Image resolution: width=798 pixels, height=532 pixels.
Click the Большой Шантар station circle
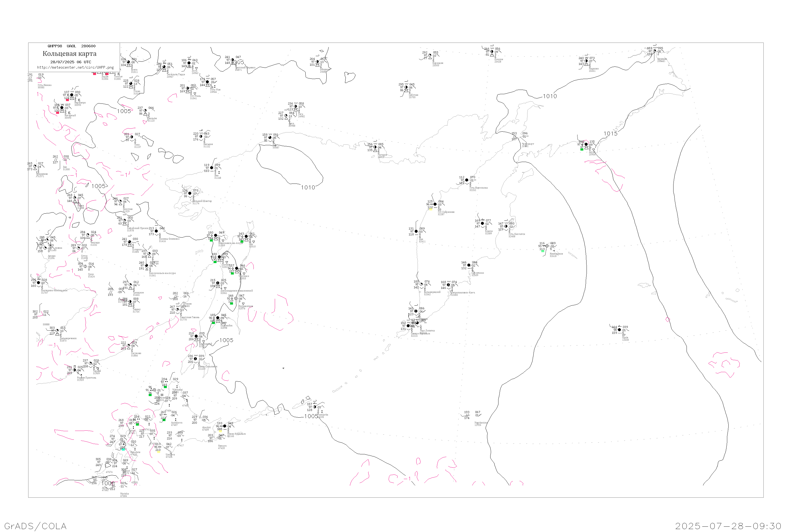coord(190,193)
